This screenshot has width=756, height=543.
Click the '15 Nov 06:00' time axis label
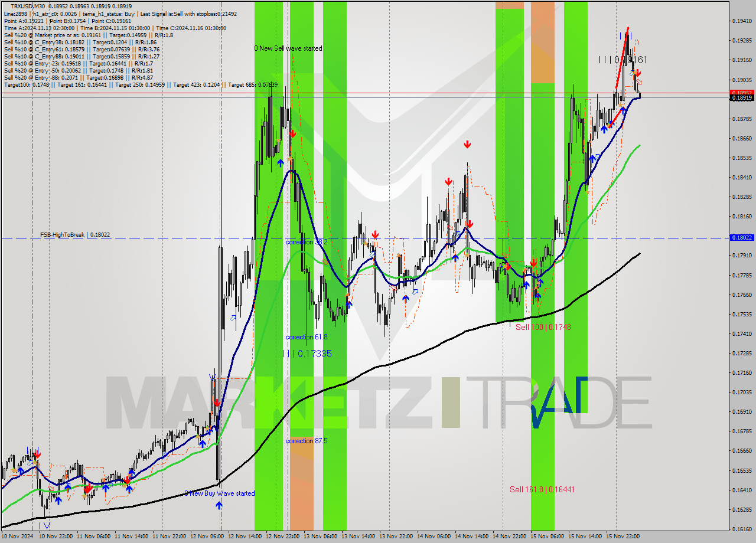click(548, 537)
